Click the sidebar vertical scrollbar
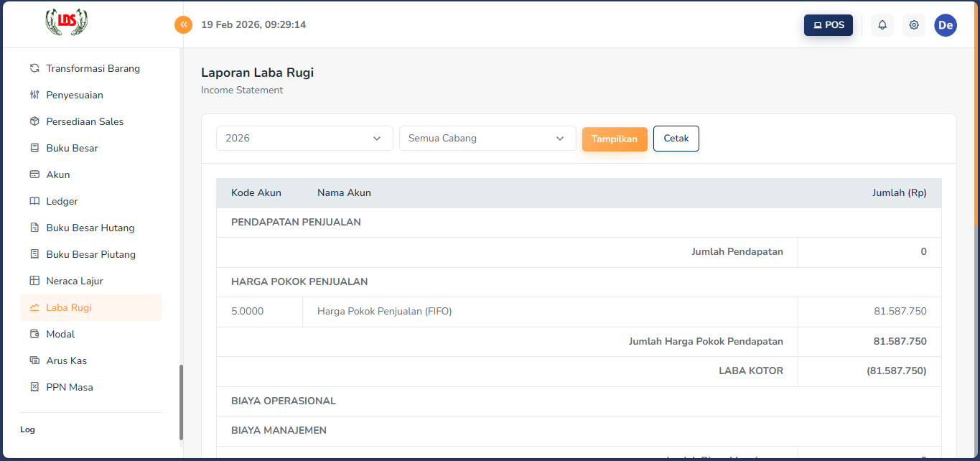Image resolution: width=980 pixels, height=461 pixels. coord(181,402)
